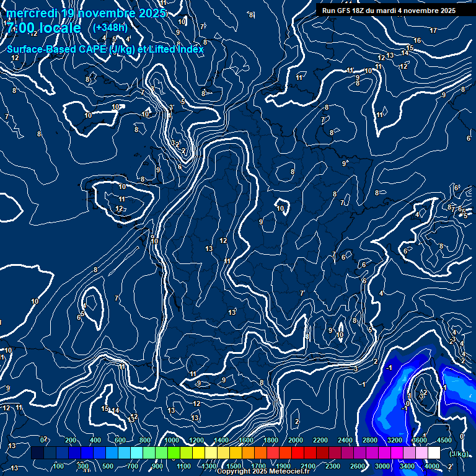Click the '(J/kg)' unit label
Screen dimensions: 476x476
[459, 454]
